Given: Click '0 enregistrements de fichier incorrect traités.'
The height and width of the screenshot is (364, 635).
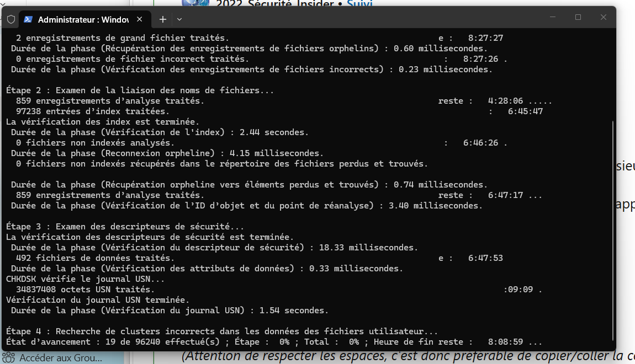Looking at the screenshot, I should tap(133, 59).
